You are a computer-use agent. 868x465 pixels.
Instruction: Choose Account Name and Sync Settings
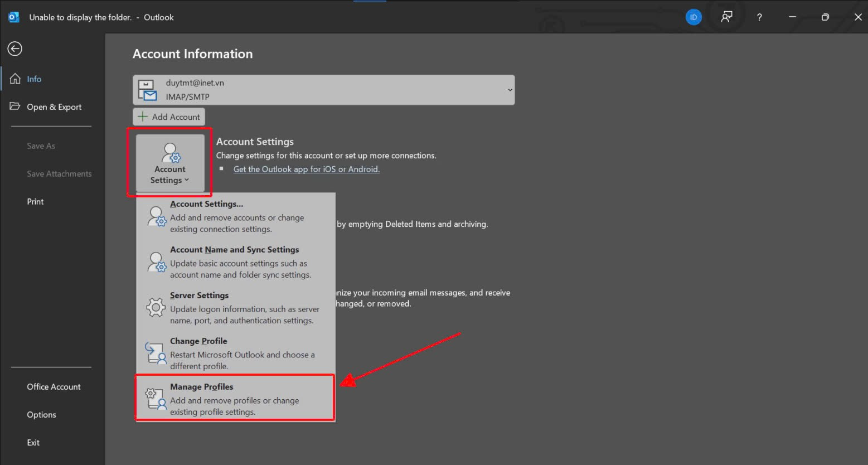point(236,262)
